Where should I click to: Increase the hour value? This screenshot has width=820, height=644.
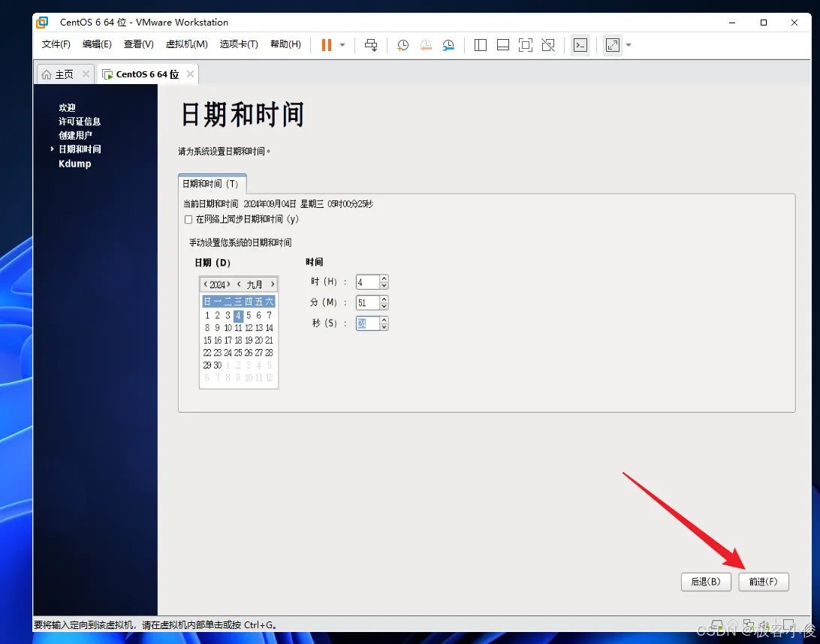pos(384,278)
